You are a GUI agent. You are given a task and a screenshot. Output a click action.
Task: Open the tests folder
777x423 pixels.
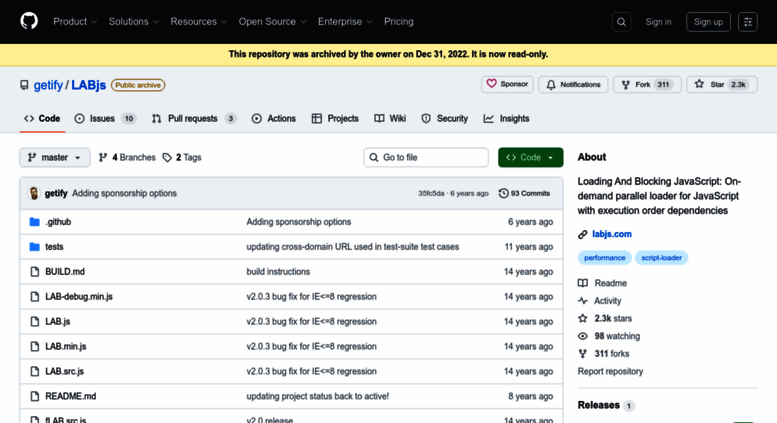(x=54, y=247)
